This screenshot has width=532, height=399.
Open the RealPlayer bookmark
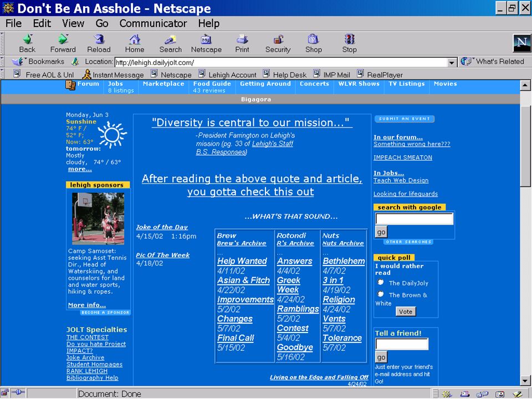pyautogui.click(x=380, y=74)
